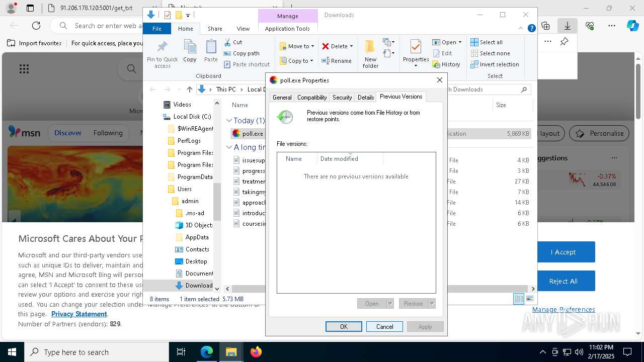Show hidden tray icons chevron

pyautogui.click(x=542, y=352)
